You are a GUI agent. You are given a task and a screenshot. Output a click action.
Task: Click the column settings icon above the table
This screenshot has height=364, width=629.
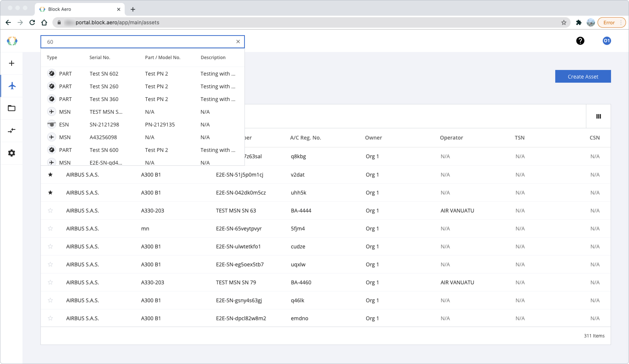coord(599,116)
